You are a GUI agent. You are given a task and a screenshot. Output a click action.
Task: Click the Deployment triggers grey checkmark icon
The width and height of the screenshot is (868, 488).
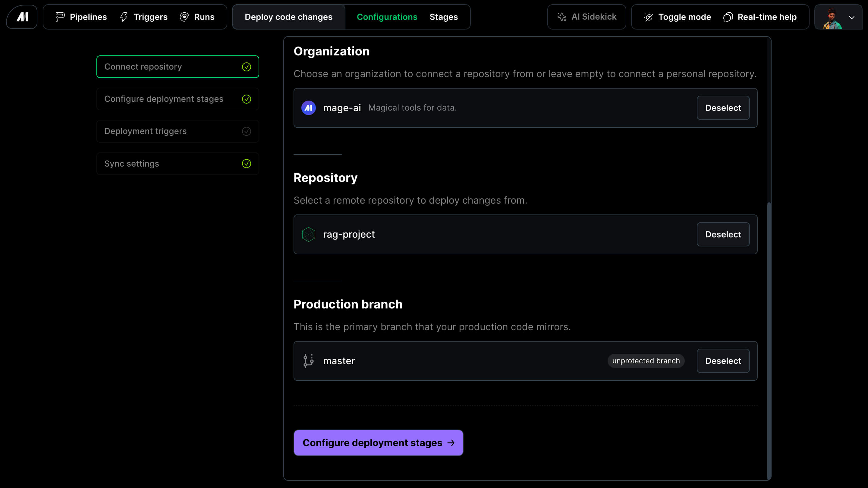246,131
